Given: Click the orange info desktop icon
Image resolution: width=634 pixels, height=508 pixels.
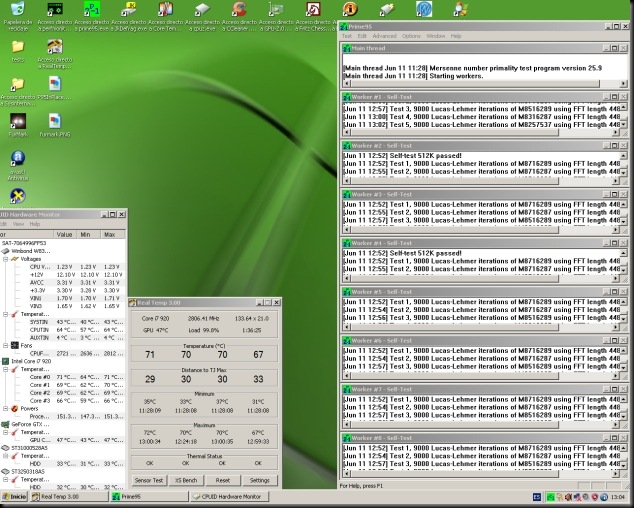Looking at the screenshot, I should pyautogui.click(x=350, y=9).
